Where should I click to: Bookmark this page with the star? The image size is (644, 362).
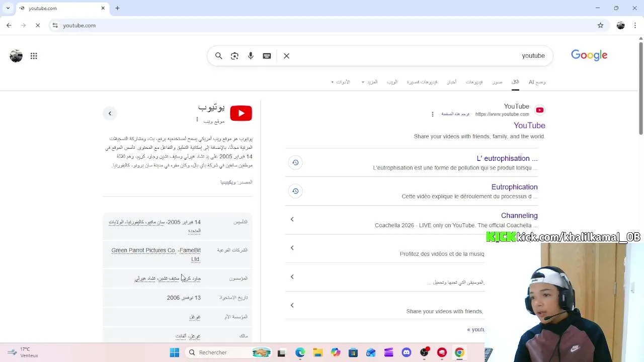600,25
